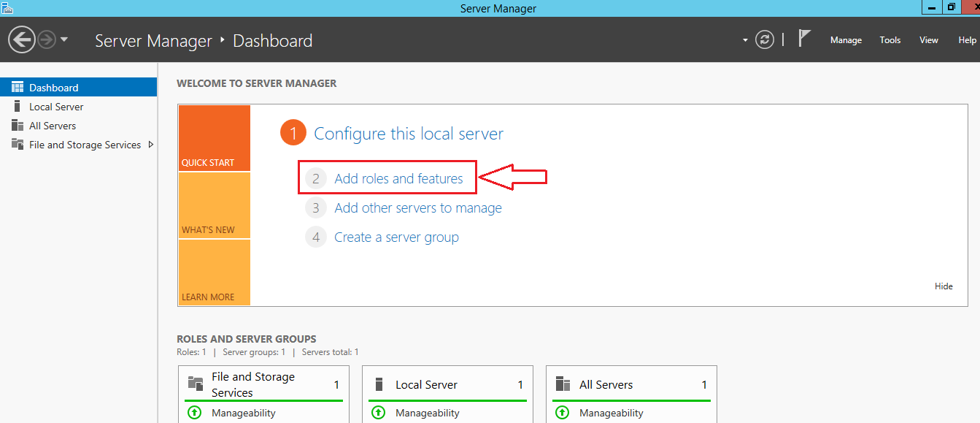
Task: Open the View menu
Action: tap(929, 40)
